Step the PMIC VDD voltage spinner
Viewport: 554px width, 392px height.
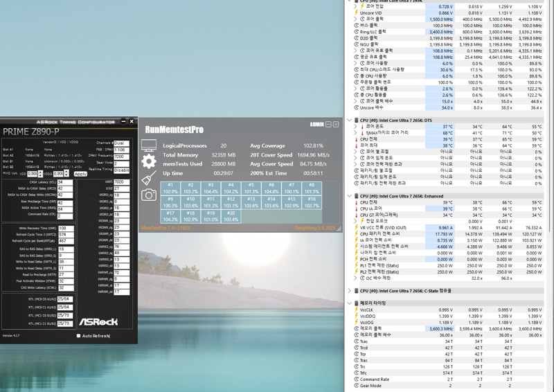pos(41,174)
